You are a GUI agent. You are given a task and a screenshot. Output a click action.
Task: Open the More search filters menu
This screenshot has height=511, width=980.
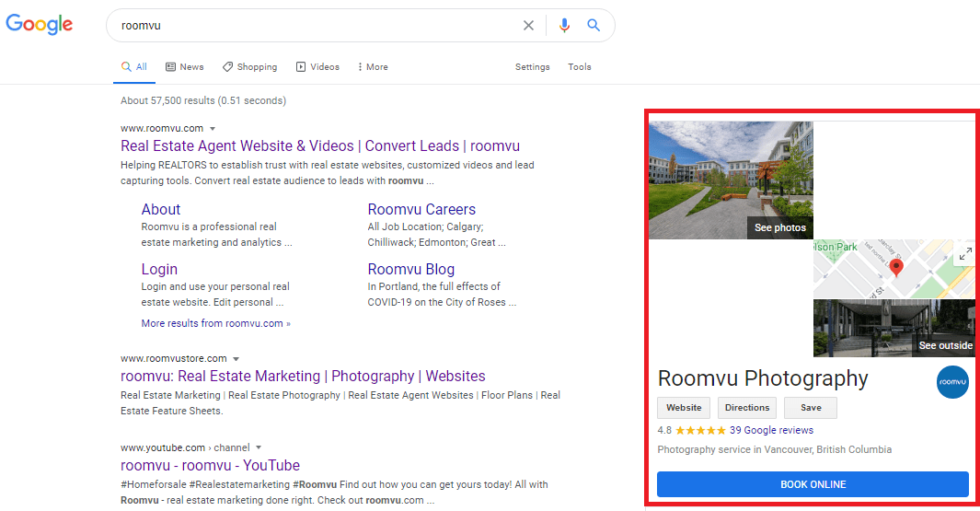coord(373,67)
